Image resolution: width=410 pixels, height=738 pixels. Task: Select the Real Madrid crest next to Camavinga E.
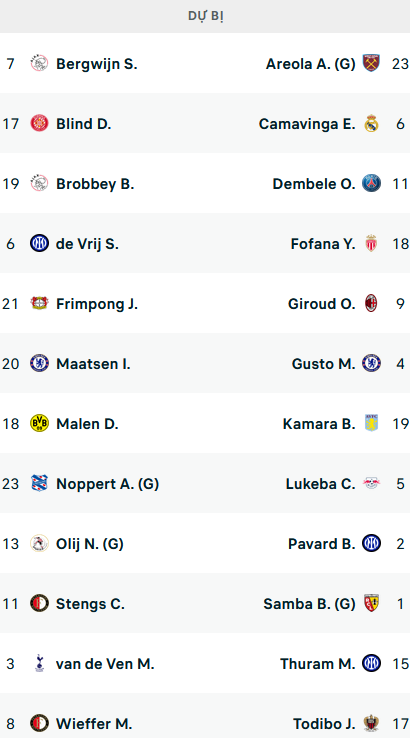pyautogui.click(x=371, y=123)
